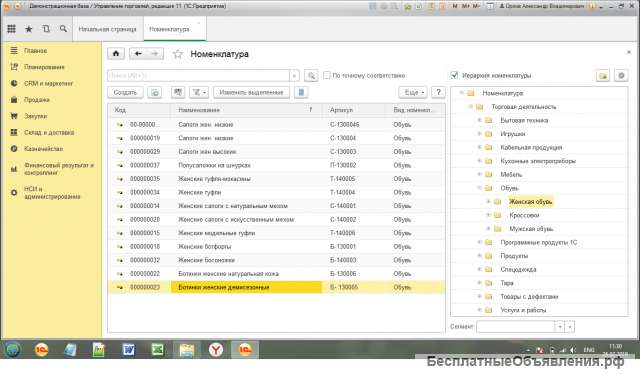
Task: Open Казначейство section in sidebar
Action: coord(43,149)
